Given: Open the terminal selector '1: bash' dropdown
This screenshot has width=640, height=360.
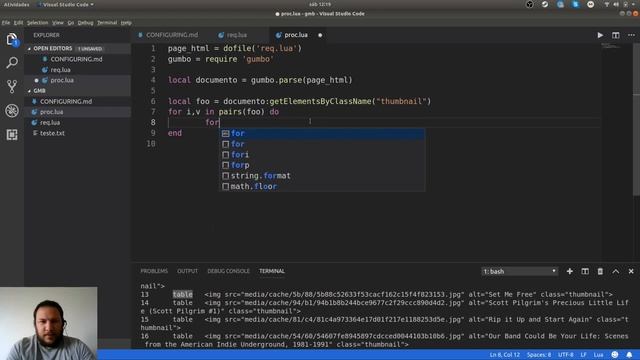Looking at the screenshot, I should [x=519, y=271].
